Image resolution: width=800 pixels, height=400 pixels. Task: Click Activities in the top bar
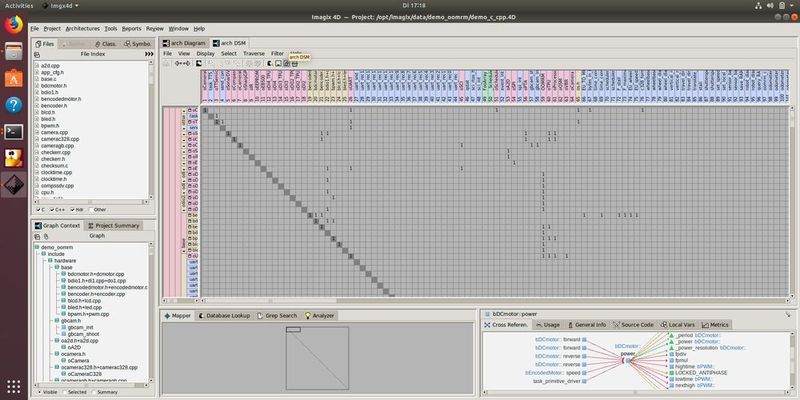pyautogui.click(x=19, y=6)
